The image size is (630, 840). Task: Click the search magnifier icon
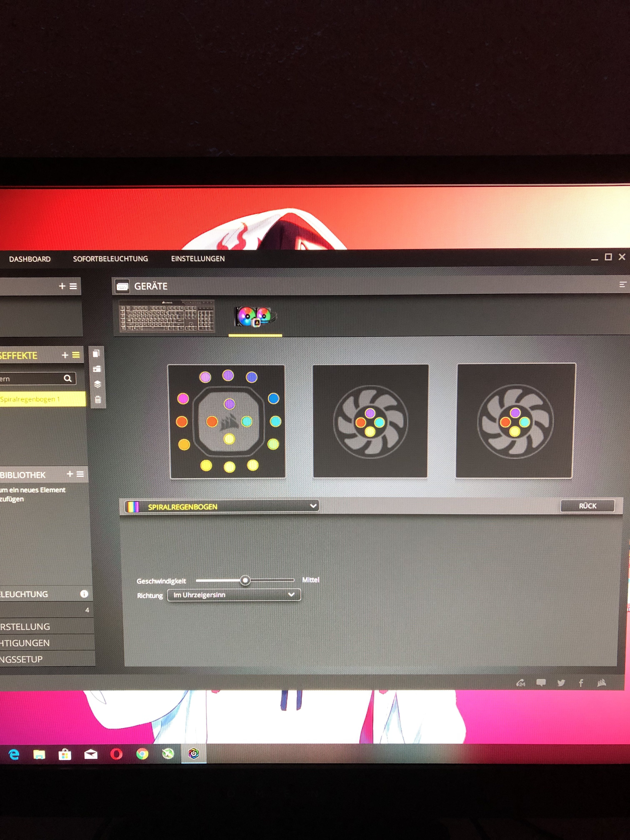pos(67,378)
